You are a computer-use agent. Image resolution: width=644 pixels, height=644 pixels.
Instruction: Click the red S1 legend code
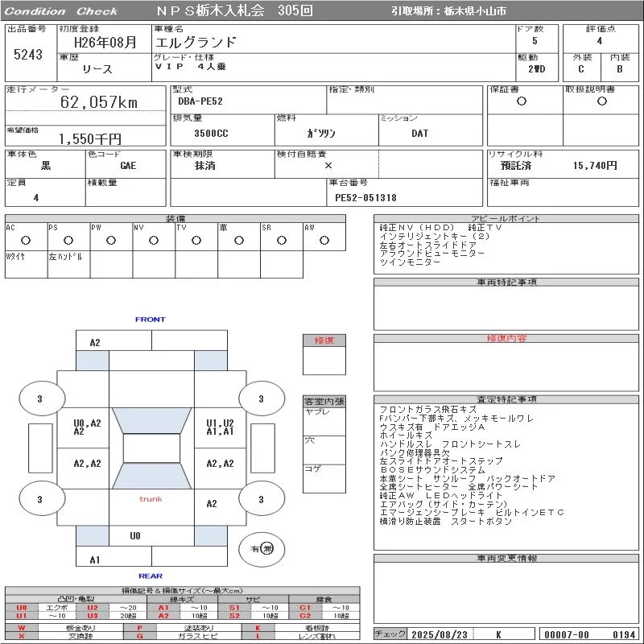click(x=234, y=608)
